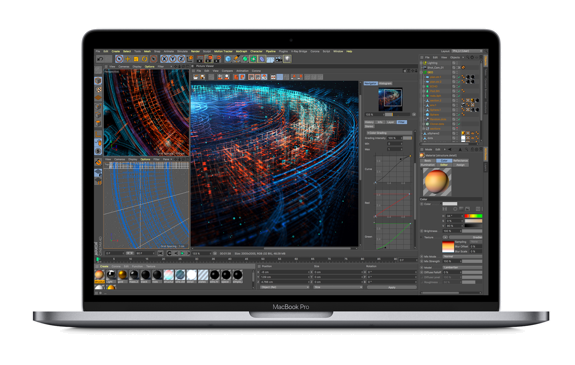Toggle the Z axis lock
This screenshot has height=365, width=575.
click(x=181, y=59)
